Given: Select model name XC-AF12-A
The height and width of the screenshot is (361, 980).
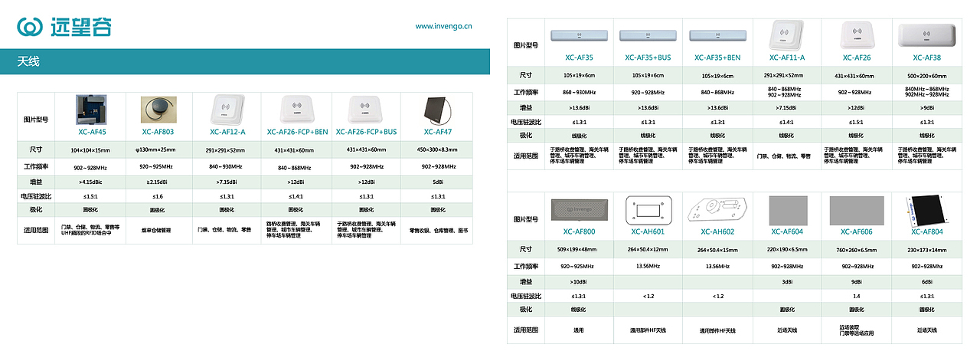Looking at the screenshot, I should (x=226, y=132).
